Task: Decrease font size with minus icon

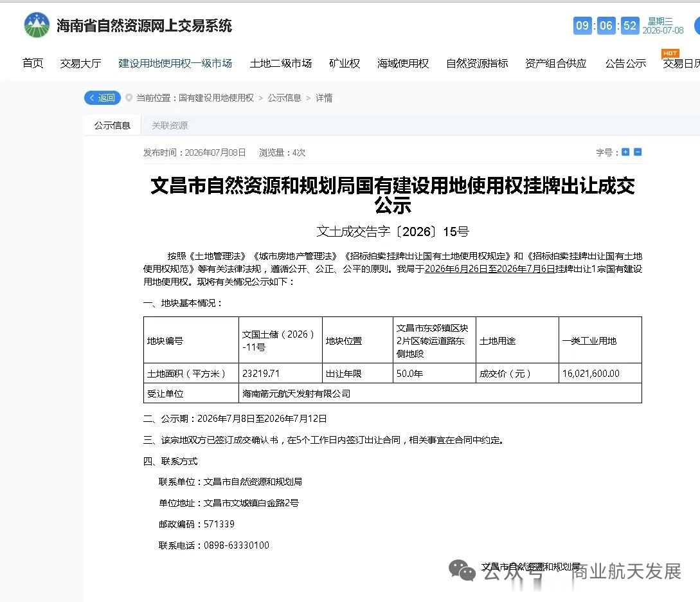Action: [x=638, y=152]
